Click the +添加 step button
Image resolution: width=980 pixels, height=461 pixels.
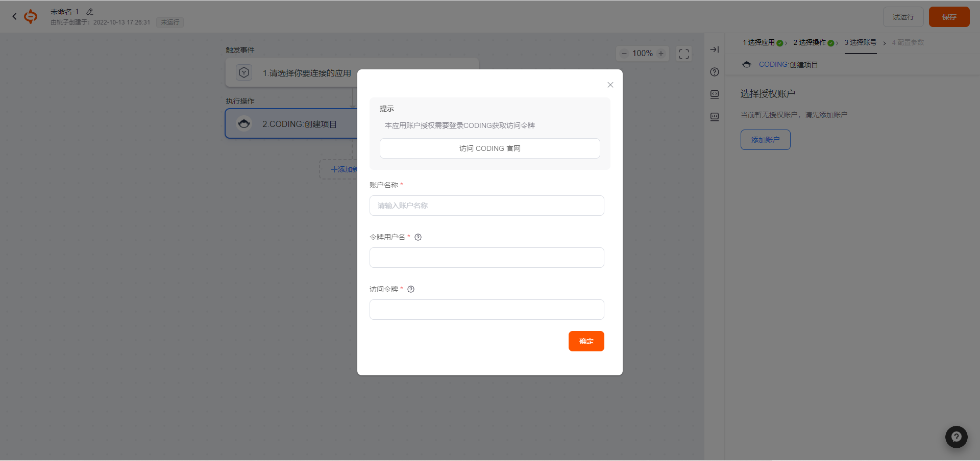click(x=339, y=169)
